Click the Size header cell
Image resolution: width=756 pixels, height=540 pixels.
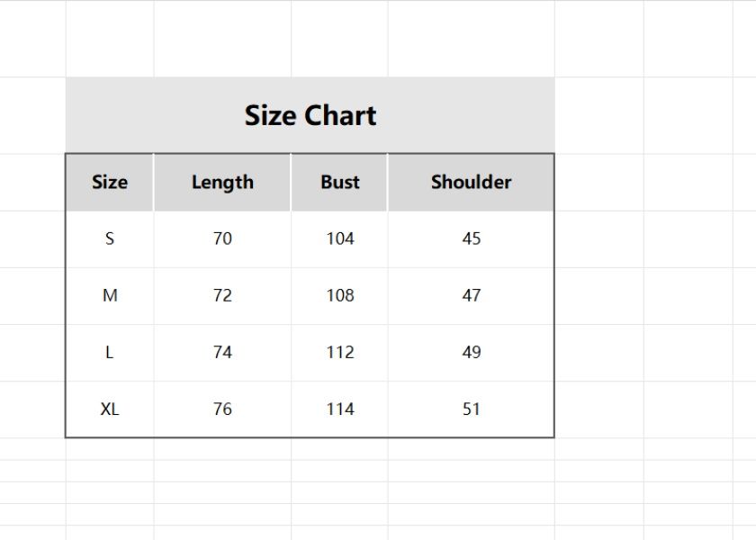(x=110, y=182)
